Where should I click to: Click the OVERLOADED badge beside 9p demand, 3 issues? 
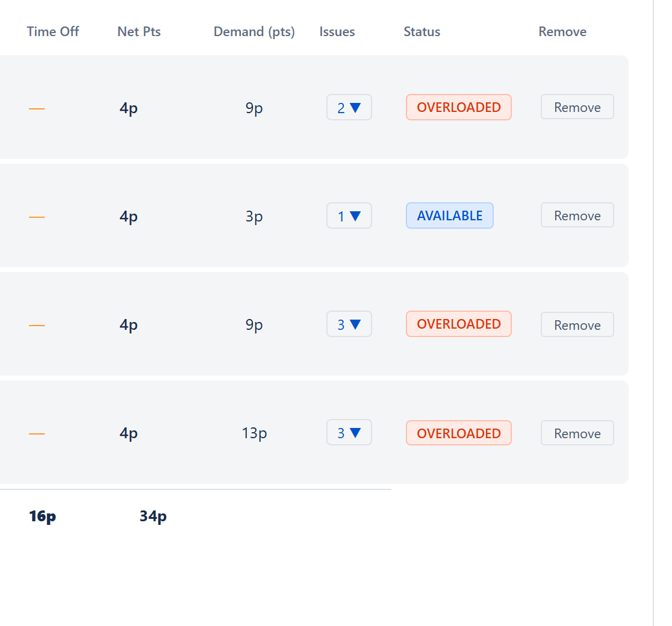click(x=459, y=324)
